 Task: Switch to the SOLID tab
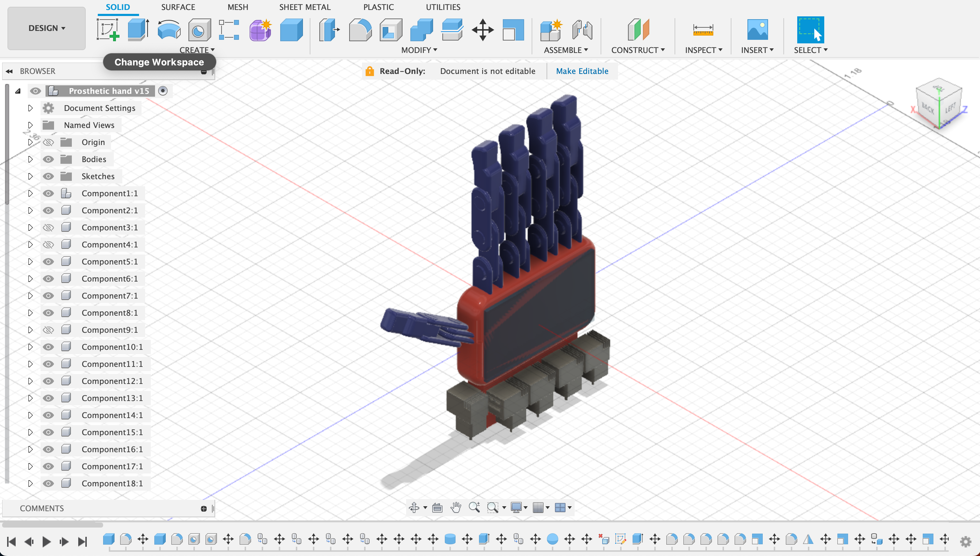[118, 7]
